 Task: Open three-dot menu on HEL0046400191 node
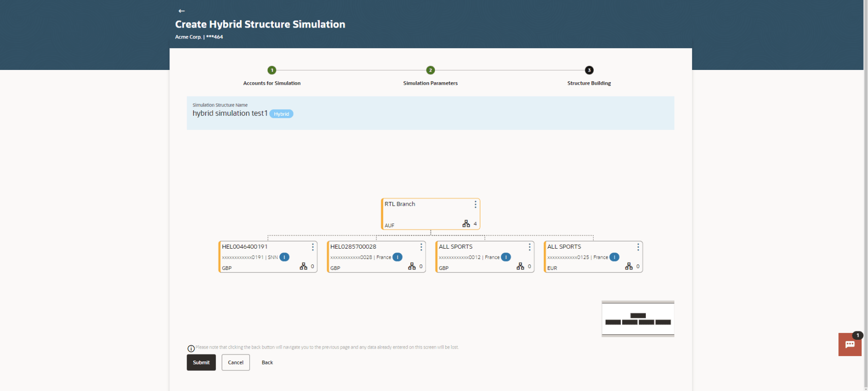coord(313,247)
